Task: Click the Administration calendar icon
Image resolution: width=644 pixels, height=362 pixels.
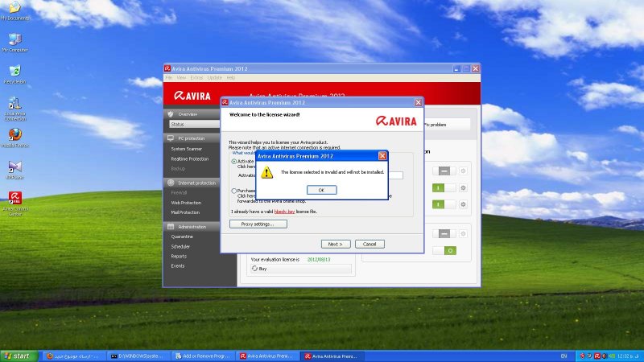Action: [171, 227]
